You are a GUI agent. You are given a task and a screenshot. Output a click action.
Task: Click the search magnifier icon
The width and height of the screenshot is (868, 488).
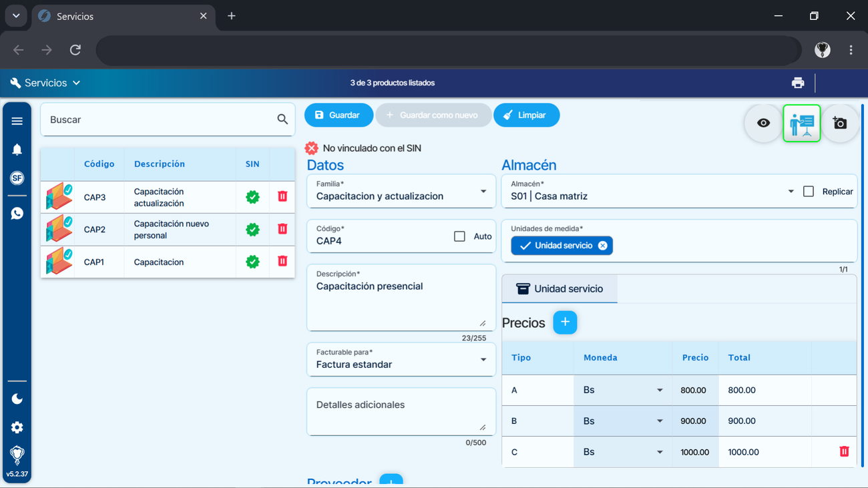(x=282, y=119)
